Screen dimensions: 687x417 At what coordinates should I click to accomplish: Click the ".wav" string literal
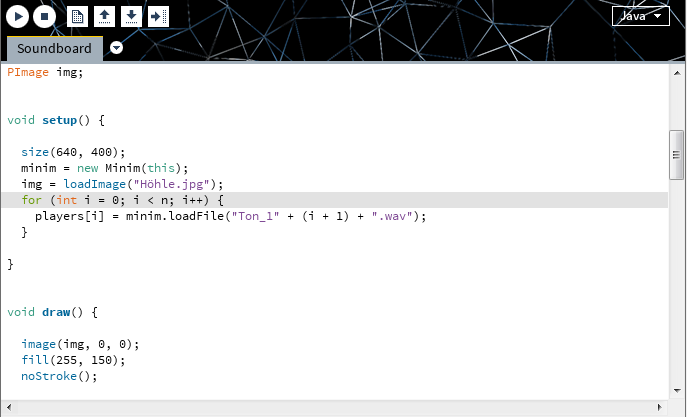[x=392, y=216]
